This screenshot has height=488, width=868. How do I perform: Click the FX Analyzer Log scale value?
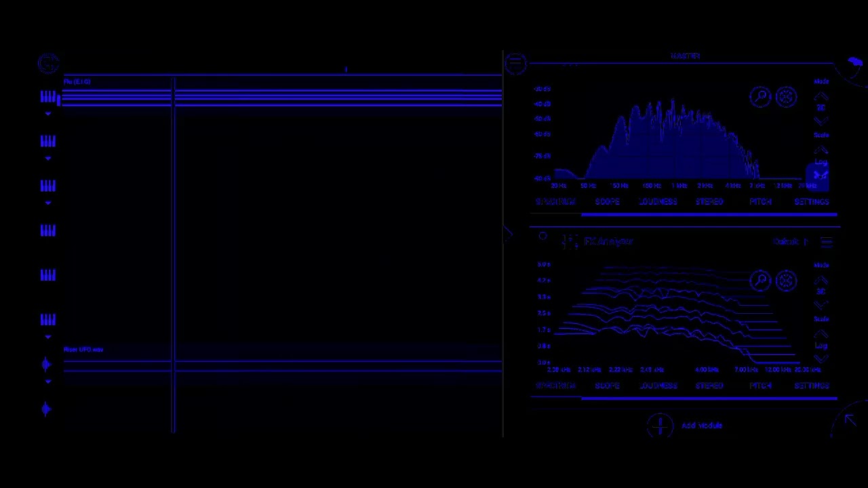click(x=821, y=346)
